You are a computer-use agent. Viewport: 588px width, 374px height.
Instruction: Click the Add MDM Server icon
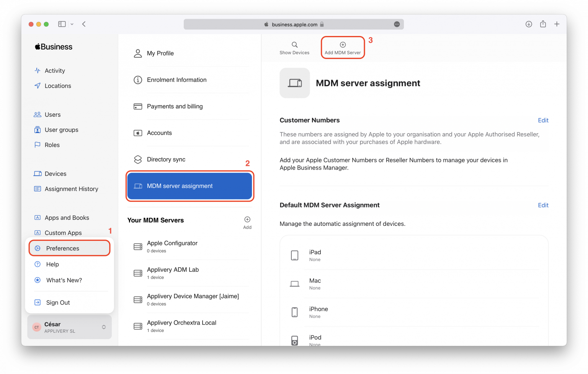click(342, 44)
